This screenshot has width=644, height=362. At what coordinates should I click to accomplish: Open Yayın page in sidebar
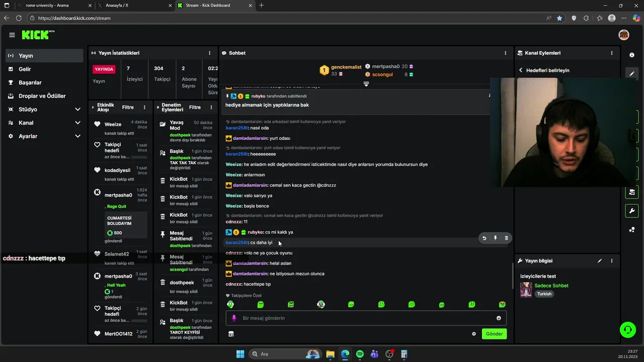coord(44,56)
